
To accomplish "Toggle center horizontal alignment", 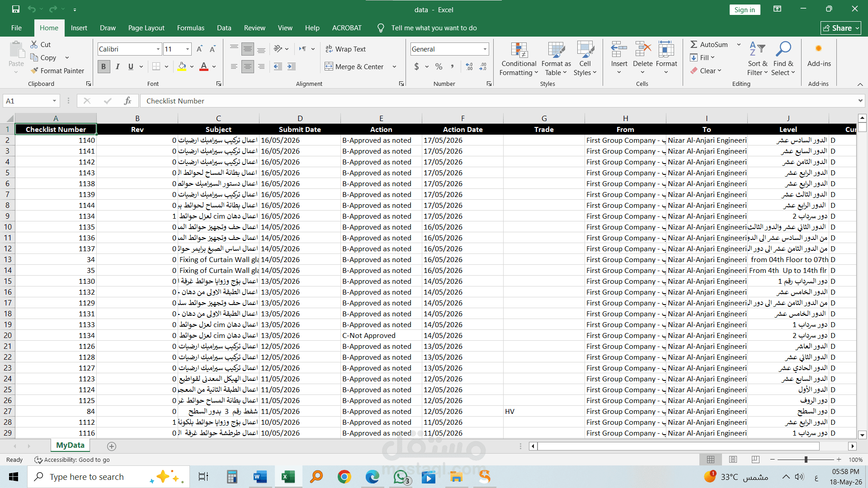I will coord(248,66).
